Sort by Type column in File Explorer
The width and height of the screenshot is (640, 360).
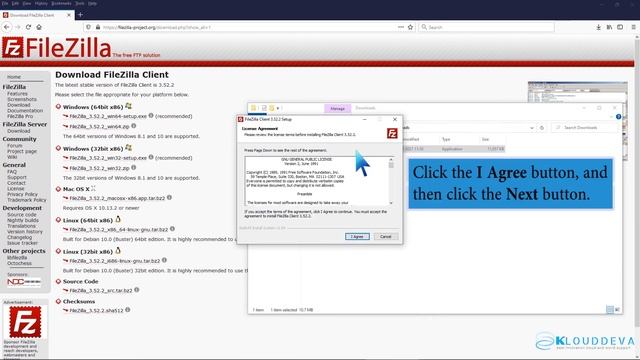446,139
